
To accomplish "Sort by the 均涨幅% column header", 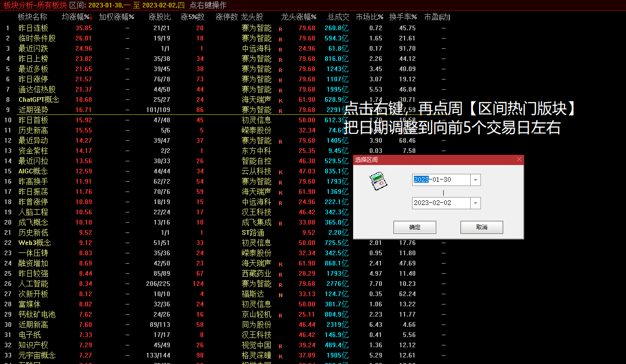I will [x=76, y=17].
